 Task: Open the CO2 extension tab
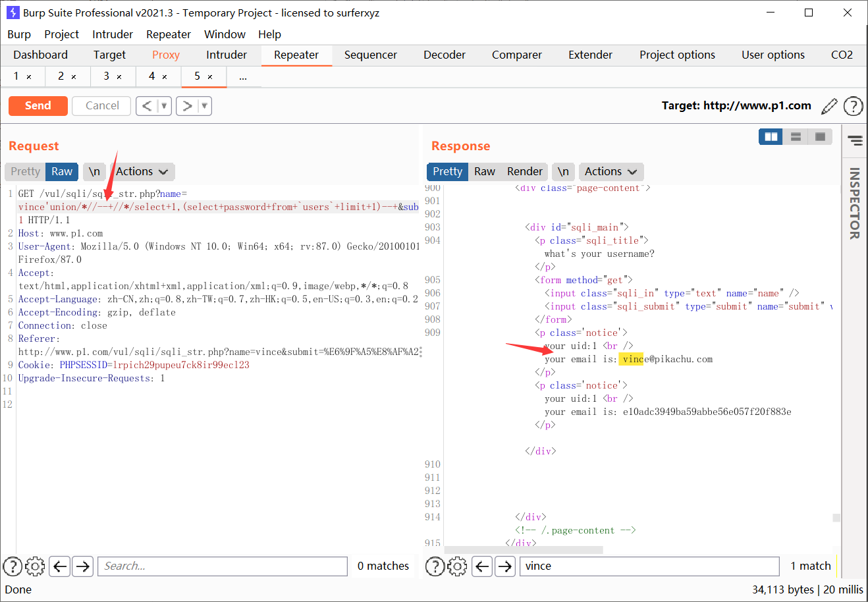[x=842, y=55]
